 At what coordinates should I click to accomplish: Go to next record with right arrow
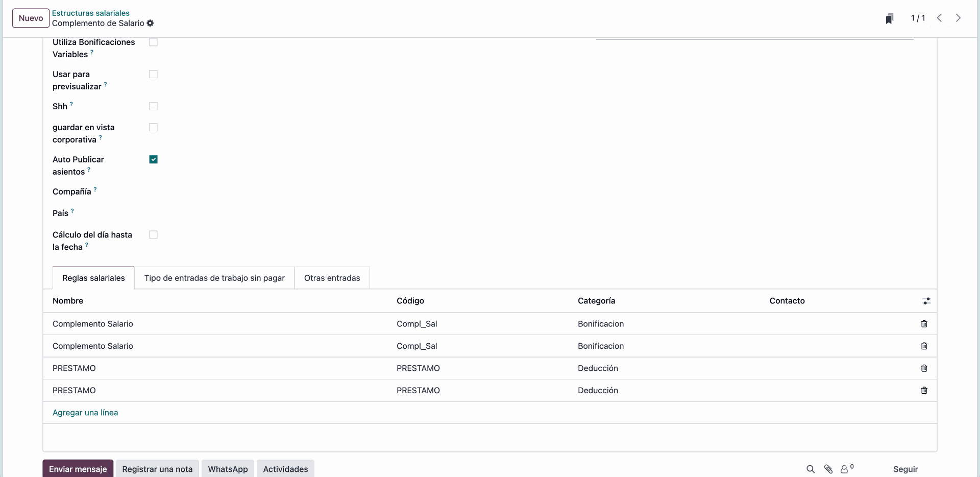958,18
